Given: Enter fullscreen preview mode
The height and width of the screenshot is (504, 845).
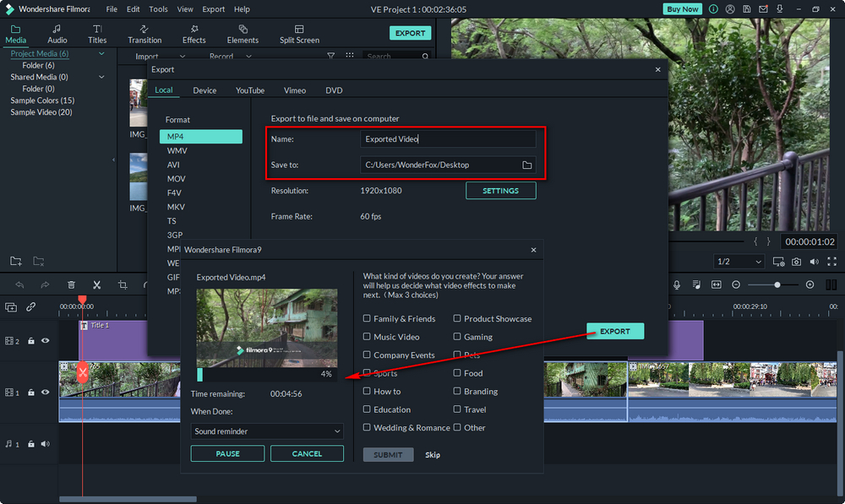Looking at the screenshot, I should (x=832, y=262).
